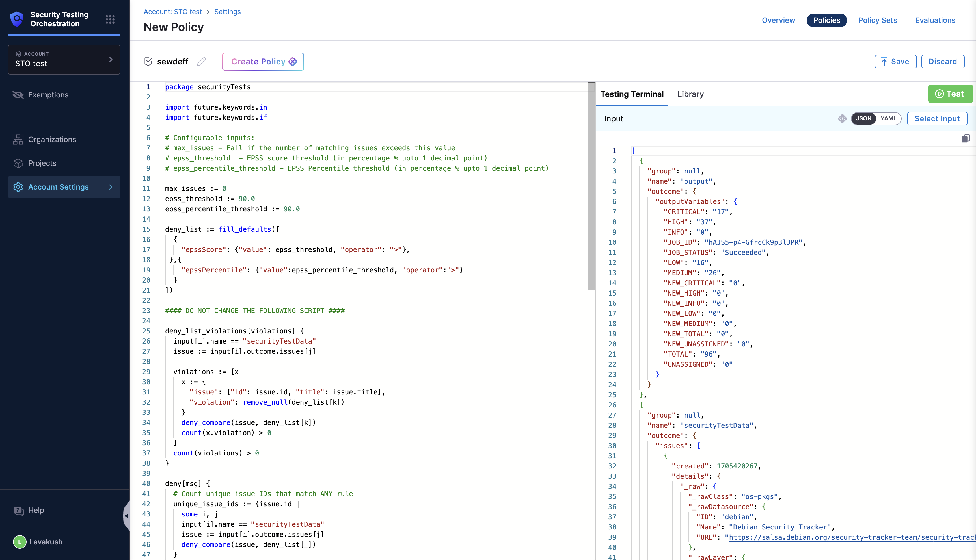976x560 pixels.
Task: Collapse the left navigation sidebar
Action: click(x=127, y=516)
